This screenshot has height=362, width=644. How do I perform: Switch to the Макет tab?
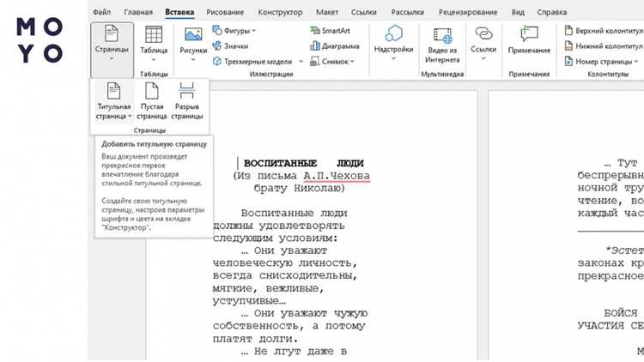327,12
